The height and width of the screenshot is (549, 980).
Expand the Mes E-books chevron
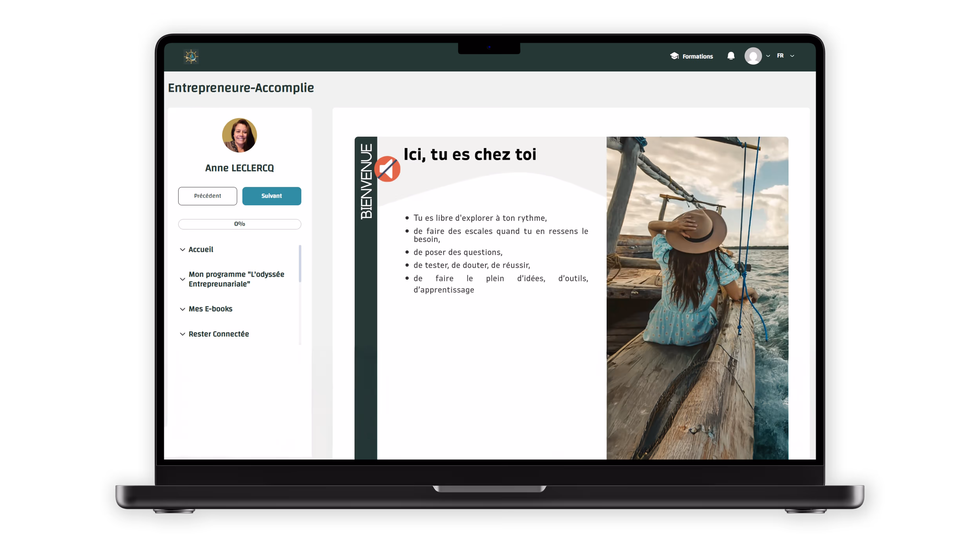pyautogui.click(x=182, y=309)
